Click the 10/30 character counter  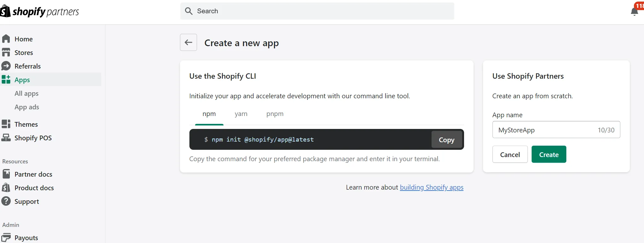tap(606, 130)
